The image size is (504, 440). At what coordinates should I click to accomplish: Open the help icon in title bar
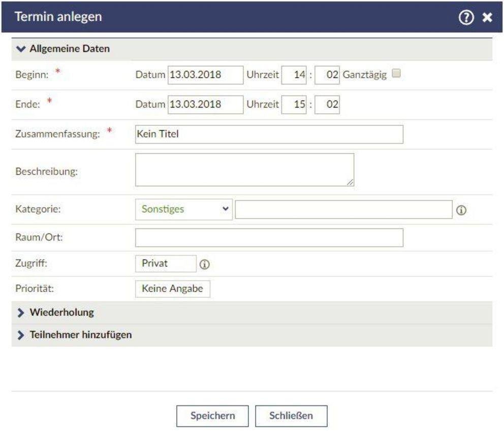(x=466, y=17)
